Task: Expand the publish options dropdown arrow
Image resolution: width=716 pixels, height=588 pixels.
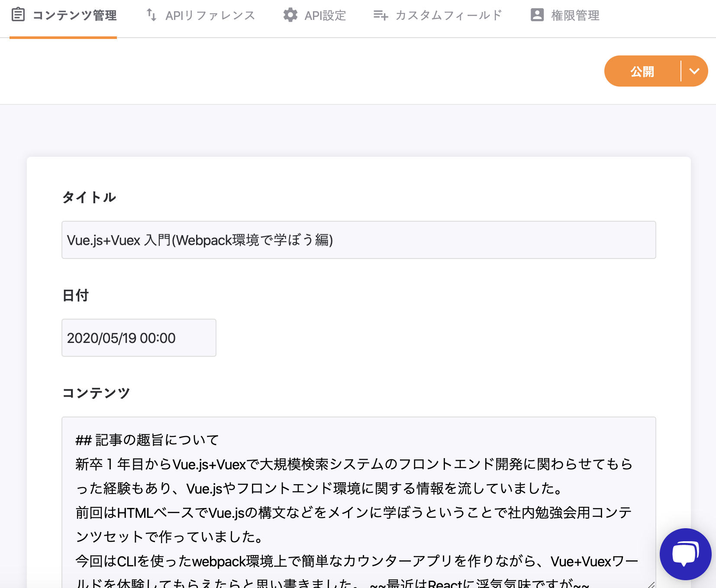Action: pos(694,71)
